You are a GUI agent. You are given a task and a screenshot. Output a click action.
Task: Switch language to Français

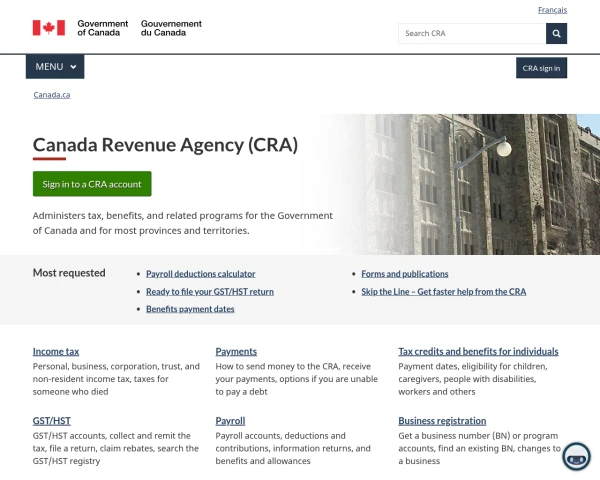(552, 10)
